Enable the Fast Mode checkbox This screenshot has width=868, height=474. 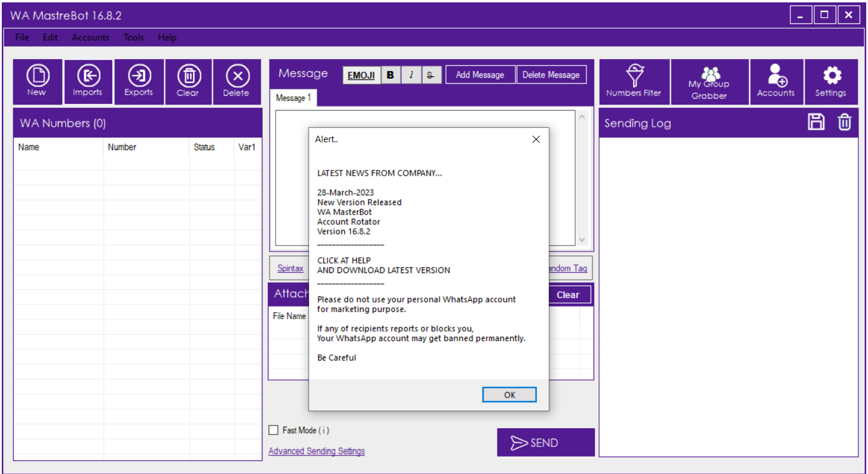[273, 430]
